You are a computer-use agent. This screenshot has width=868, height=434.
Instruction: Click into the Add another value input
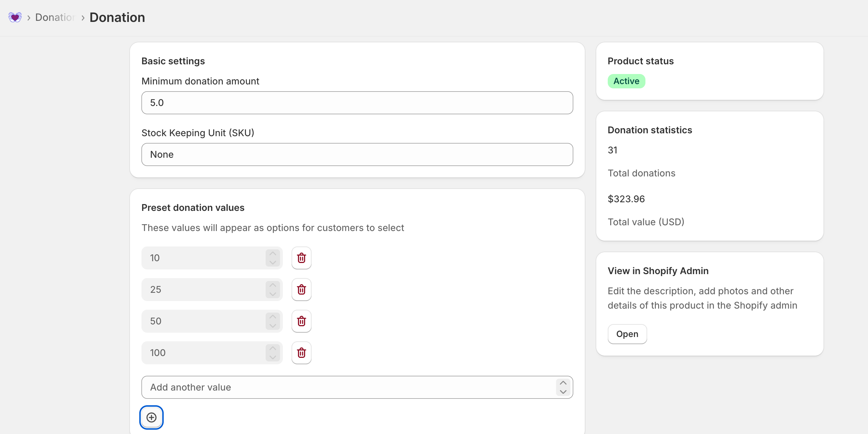click(348, 387)
